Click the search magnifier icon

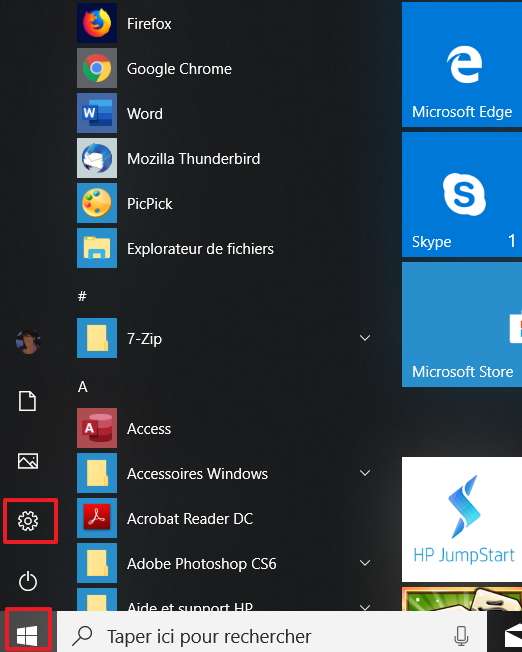82,635
